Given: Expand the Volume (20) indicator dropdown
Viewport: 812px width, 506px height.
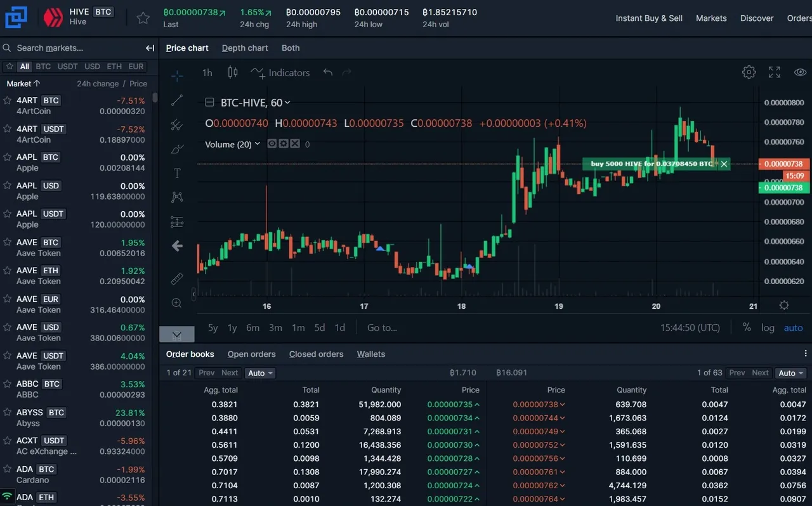Looking at the screenshot, I should pyautogui.click(x=257, y=145).
